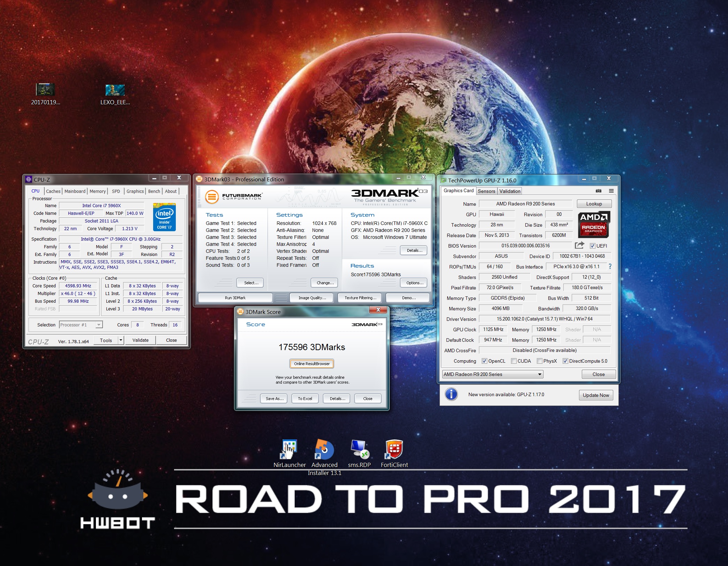This screenshot has height=566, width=728.
Task: Click the GPU-Z Name field showing AMD Radeon R9 200 Series
Action: [525, 204]
